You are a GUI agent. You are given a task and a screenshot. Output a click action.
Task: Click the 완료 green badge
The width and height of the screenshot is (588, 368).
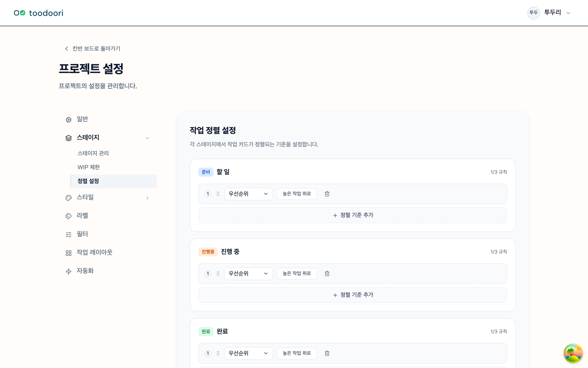pyautogui.click(x=206, y=331)
